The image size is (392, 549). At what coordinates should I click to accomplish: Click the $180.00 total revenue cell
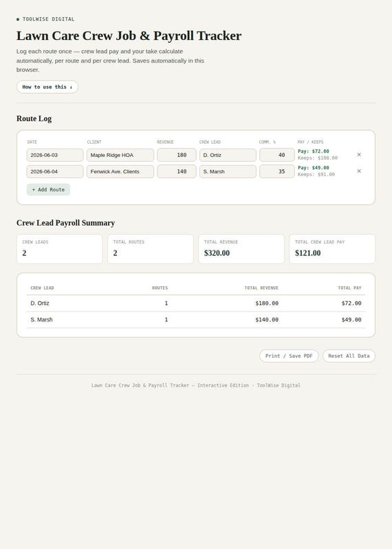267,303
